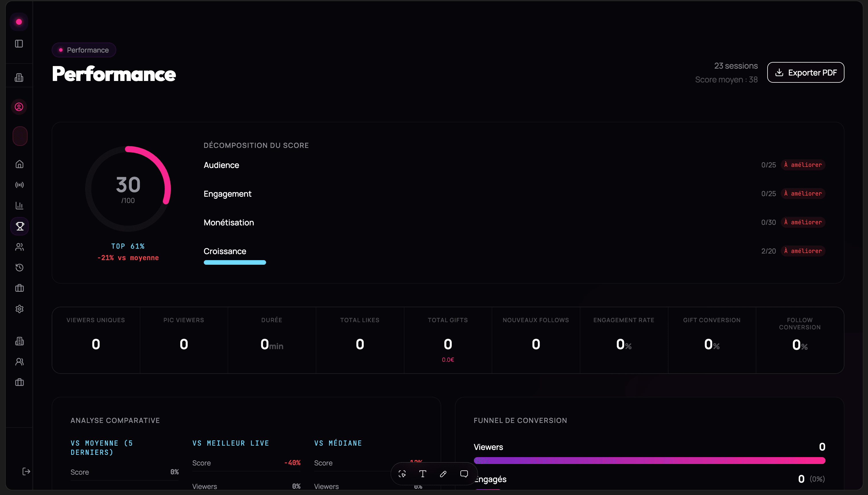
Task: Click the TOP 61% ranking text
Action: (x=128, y=246)
